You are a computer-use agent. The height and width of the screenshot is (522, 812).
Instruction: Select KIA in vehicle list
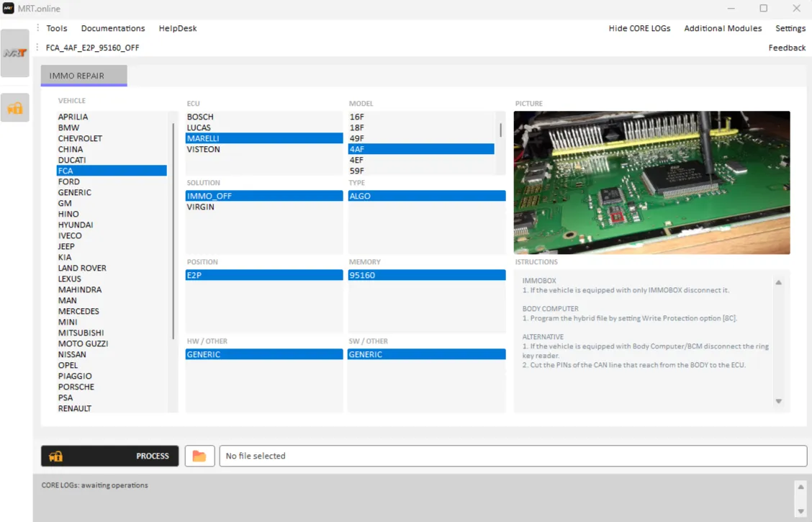pyautogui.click(x=112, y=257)
